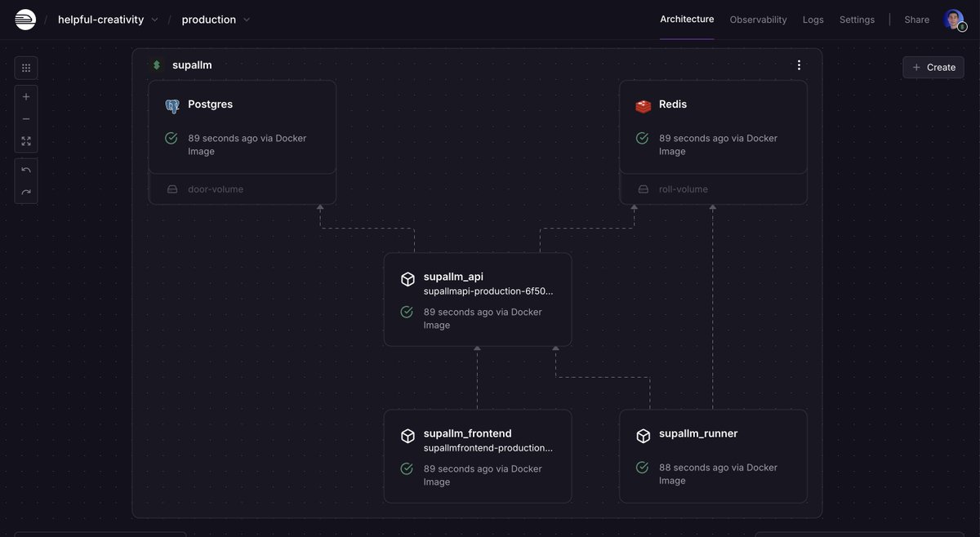
Task: Zoom out on the canvas
Action: (26, 118)
